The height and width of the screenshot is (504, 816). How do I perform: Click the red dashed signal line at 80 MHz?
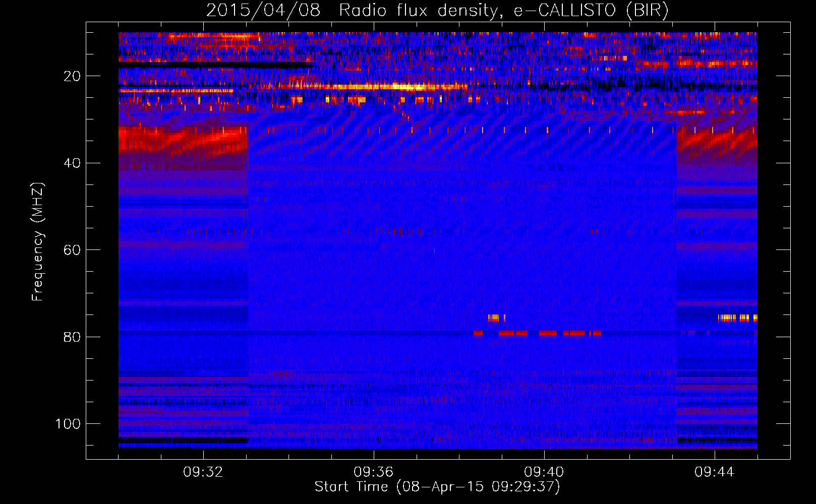point(537,333)
